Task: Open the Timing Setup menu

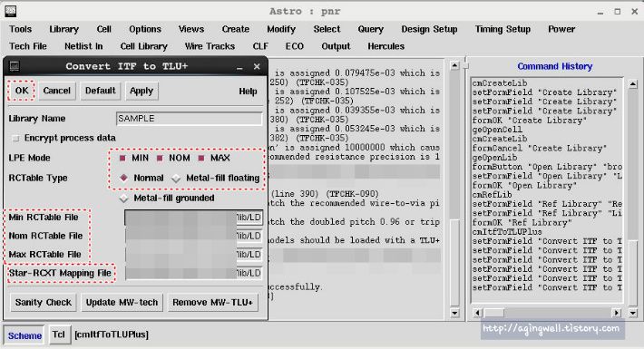Action: [x=503, y=29]
